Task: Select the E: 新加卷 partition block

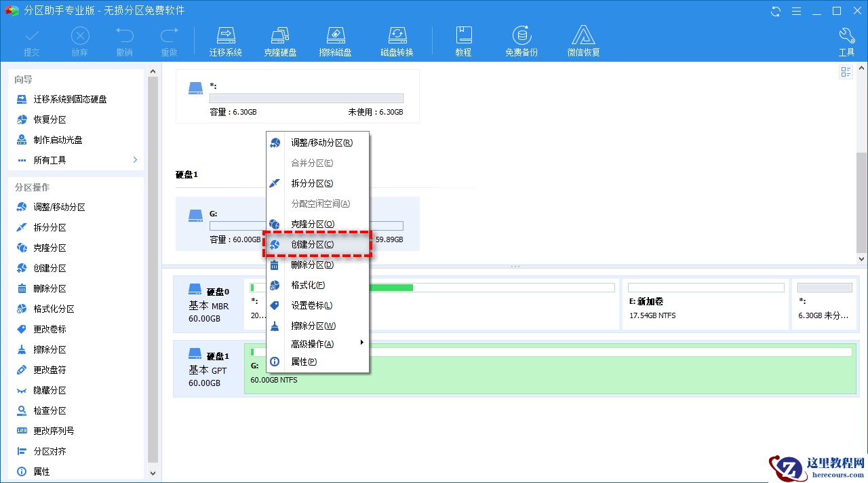Action: (705, 303)
